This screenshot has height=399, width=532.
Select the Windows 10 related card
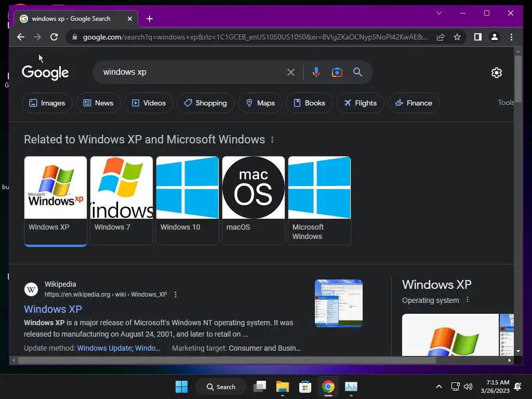(187, 201)
